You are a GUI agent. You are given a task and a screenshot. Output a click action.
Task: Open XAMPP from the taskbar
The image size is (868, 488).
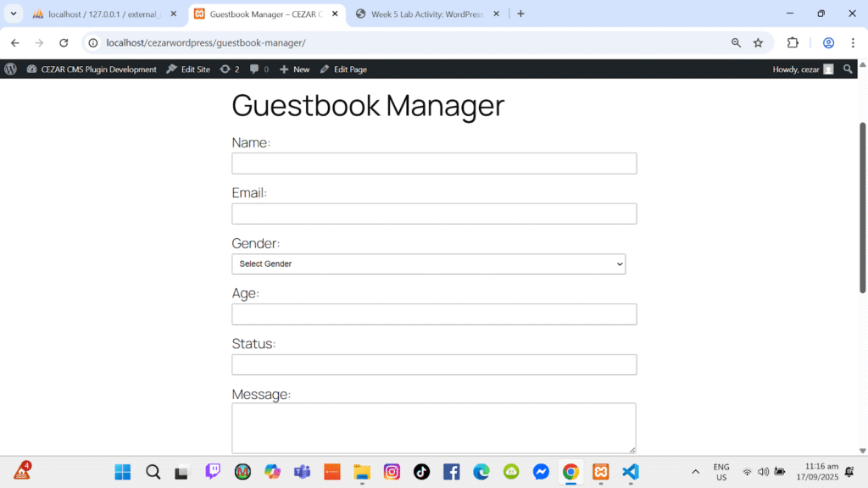click(600, 472)
